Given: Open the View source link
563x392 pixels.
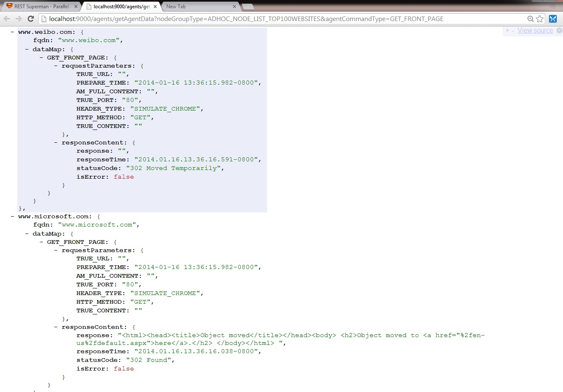Looking at the screenshot, I should 535,31.
